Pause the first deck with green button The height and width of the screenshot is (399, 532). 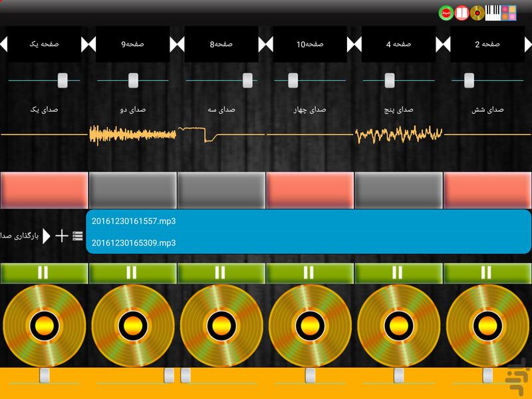pos(44,272)
